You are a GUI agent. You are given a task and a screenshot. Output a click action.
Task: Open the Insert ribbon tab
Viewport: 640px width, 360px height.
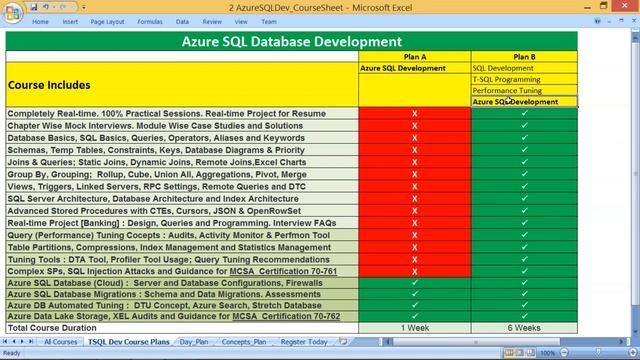[70, 22]
